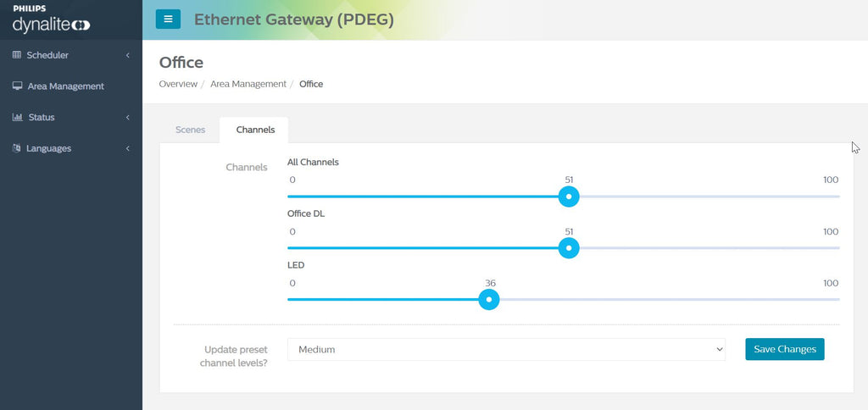Switch to the Scenes tab
Viewport: 868px width, 410px height.
pos(191,130)
